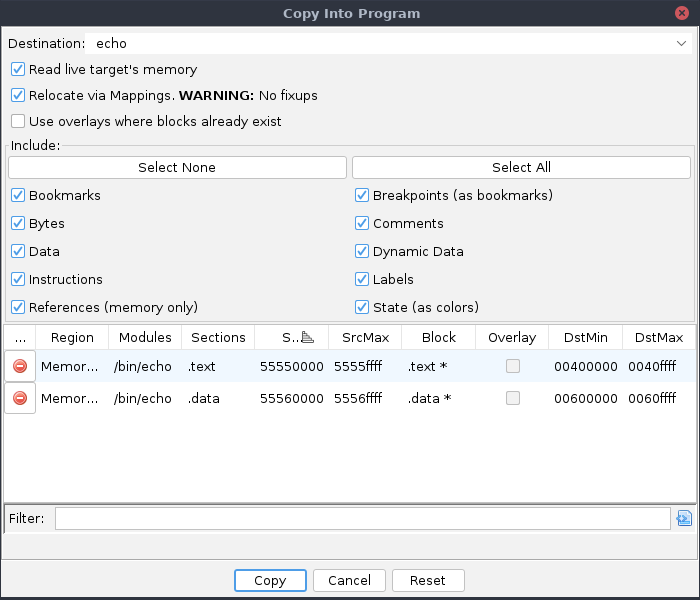700x600 pixels.
Task: Uncheck Breakpoints (as bookmarks) option
Action: pyautogui.click(x=362, y=196)
